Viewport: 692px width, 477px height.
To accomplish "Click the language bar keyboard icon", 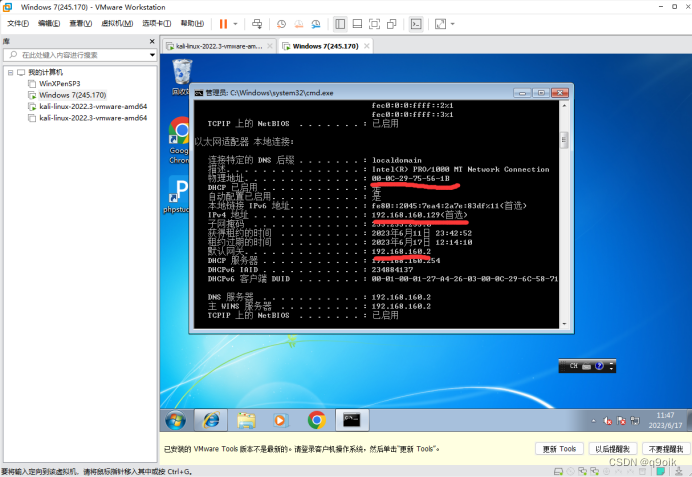I will (x=586, y=366).
